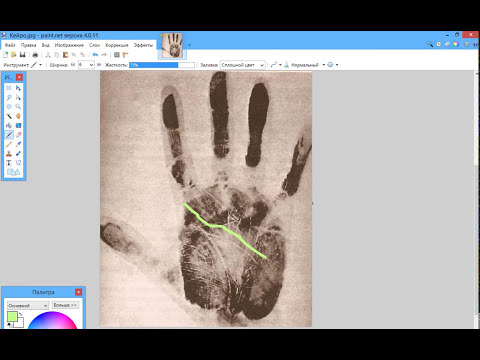Open the Правка menu
Image resolution: width=480 pixels, height=360 pixels.
tap(28, 45)
